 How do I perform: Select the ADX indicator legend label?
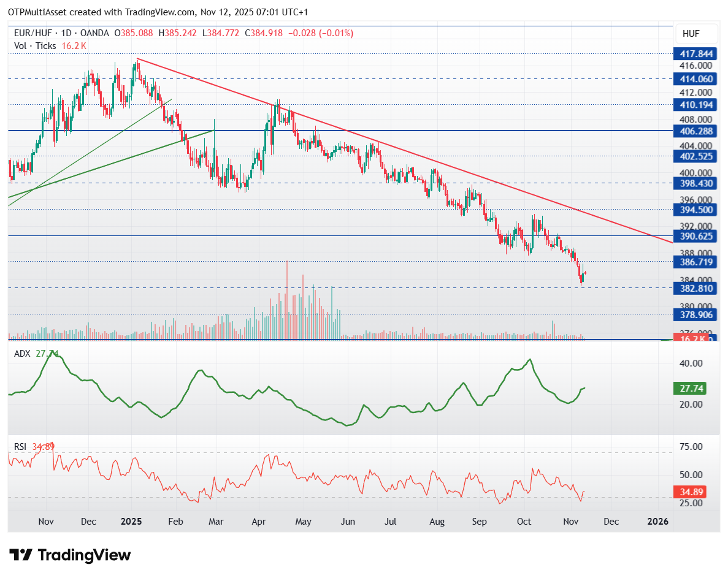[x=22, y=353]
